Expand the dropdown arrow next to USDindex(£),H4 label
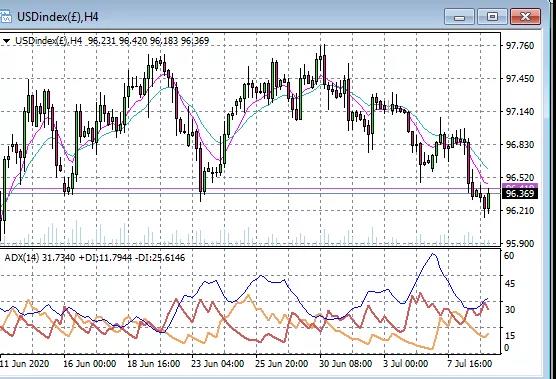Viewport: 556px width, 379px height. 6,41
